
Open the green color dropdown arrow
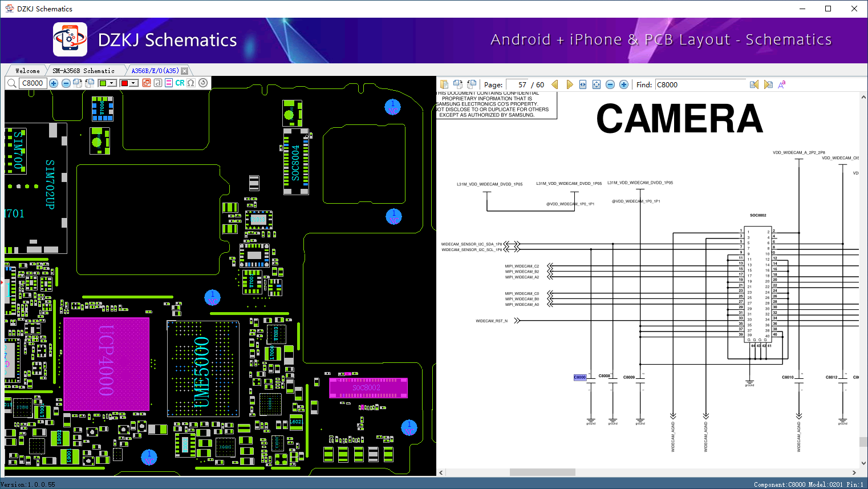112,83
